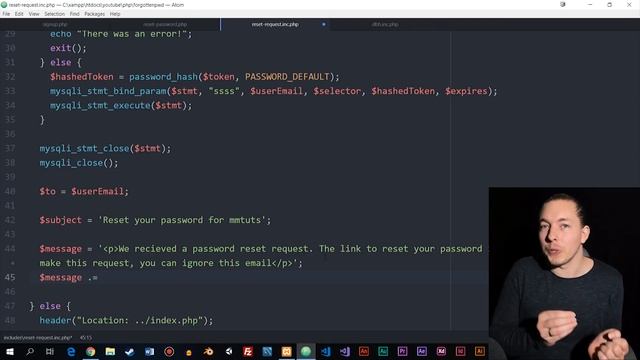This screenshot has height=360, width=640.
Task: Open the Find menu
Action: [75, 14]
